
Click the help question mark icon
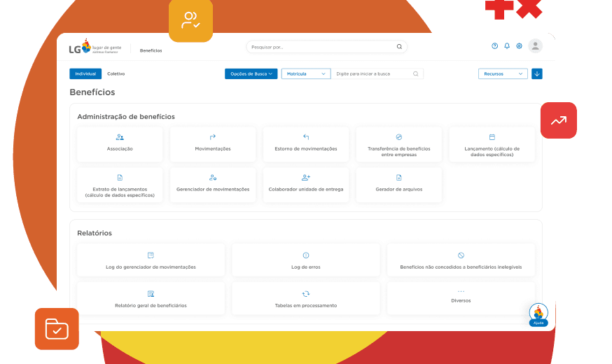pyautogui.click(x=494, y=46)
